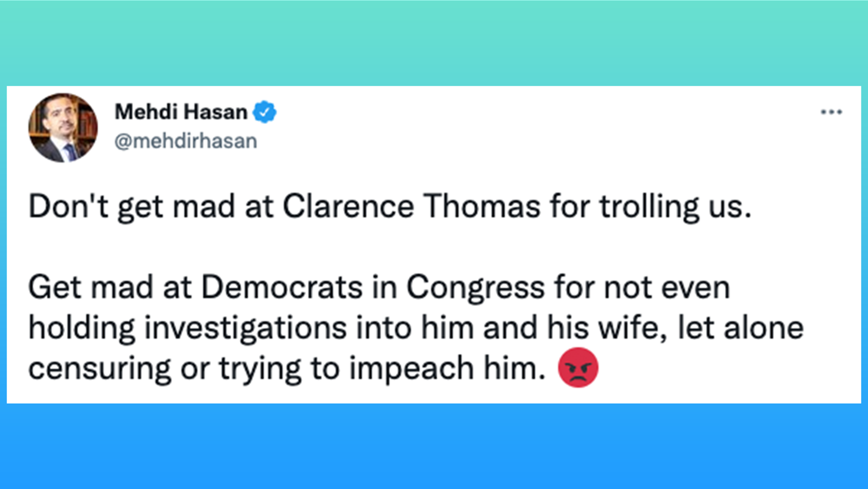Screen dimensions: 868x489
Task: Open the @mehdirhasan handle link
Action: coord(186,141)
